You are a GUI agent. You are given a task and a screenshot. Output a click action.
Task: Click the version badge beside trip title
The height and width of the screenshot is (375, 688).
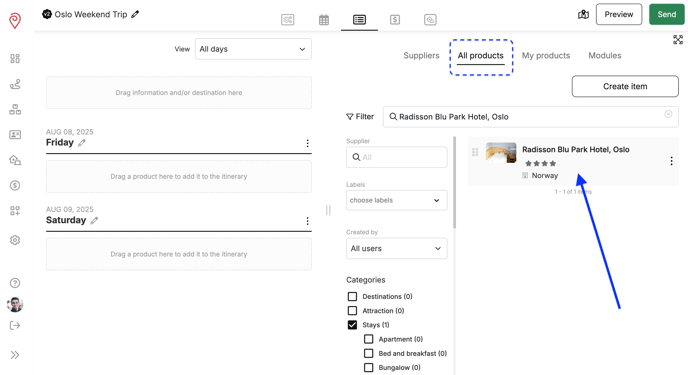47,14
